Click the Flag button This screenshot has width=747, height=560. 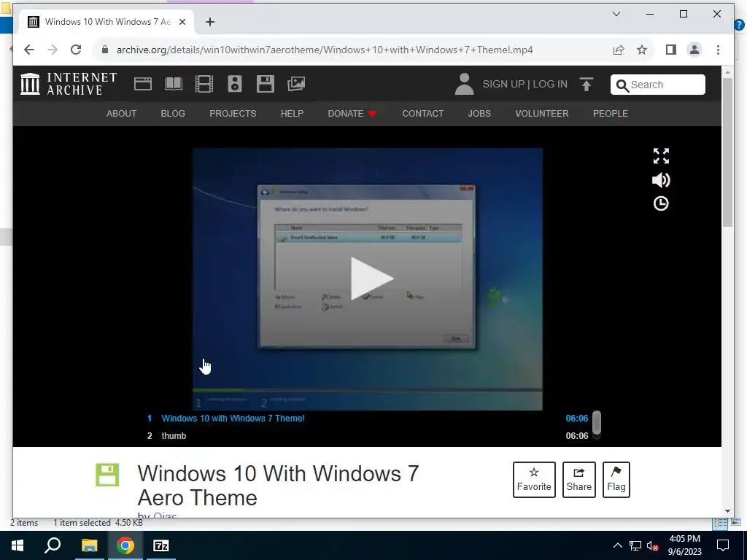click(x=616, y=480)
